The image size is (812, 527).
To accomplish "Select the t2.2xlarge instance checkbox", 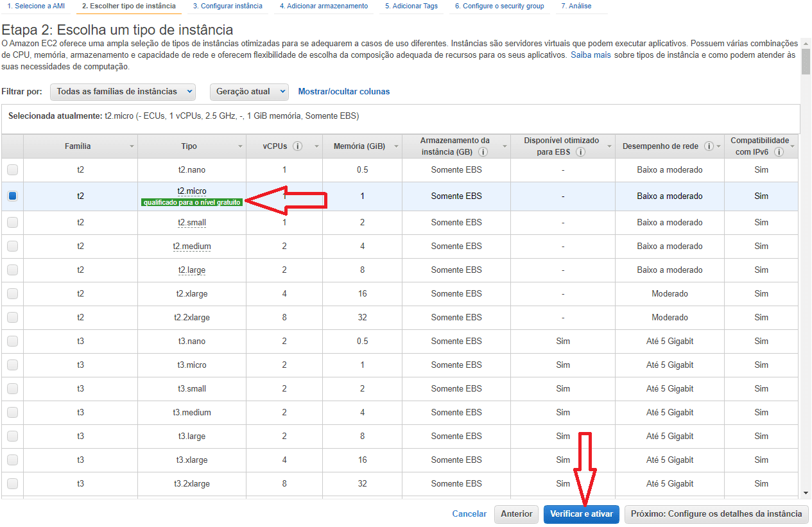I will tap(12, 318).
